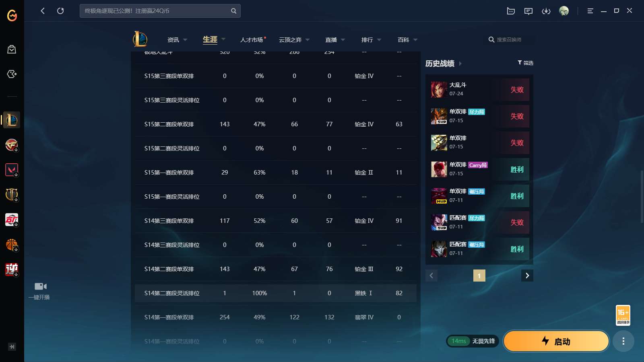Open the download manager icon

coord(546,11)
